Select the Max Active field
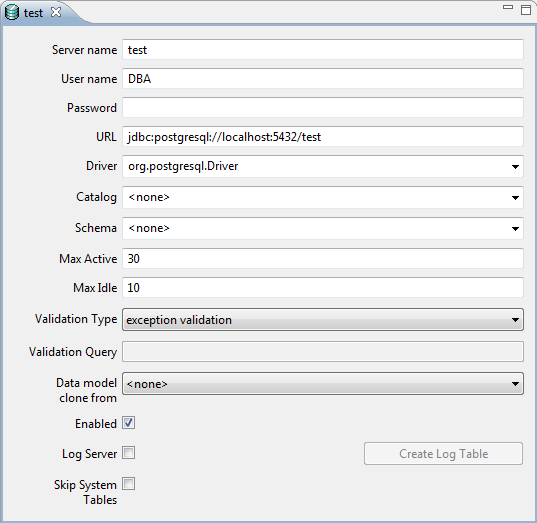 click(323, 259)
